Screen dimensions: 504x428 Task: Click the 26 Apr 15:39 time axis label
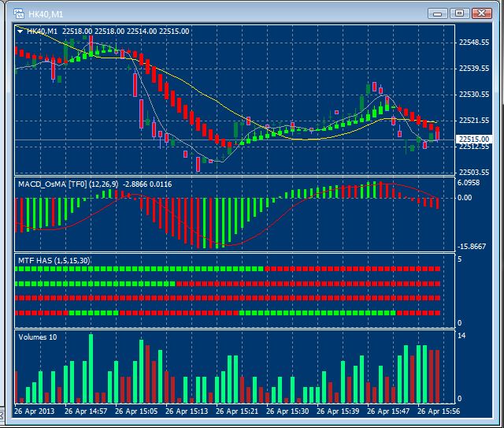(x=338, y=411)
